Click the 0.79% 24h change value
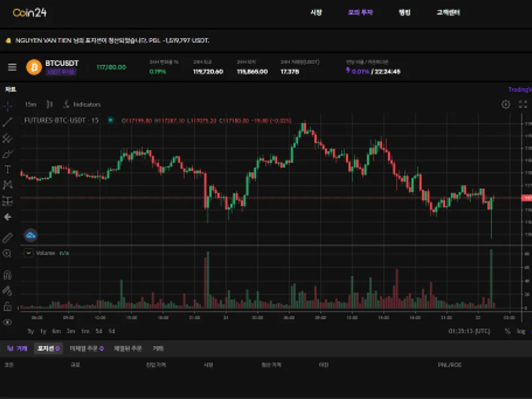Image resolution: width=532 pixels, height=399 pixels. (x=158, y=72)
